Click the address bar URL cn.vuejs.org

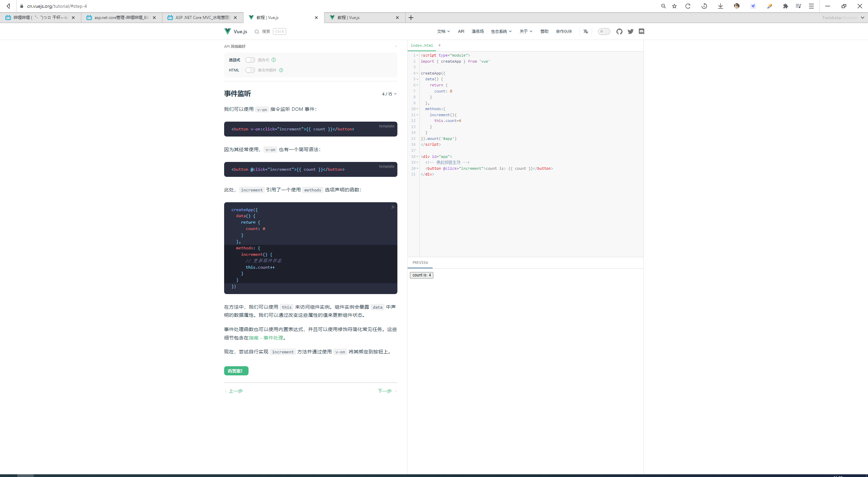pos(57,6)
